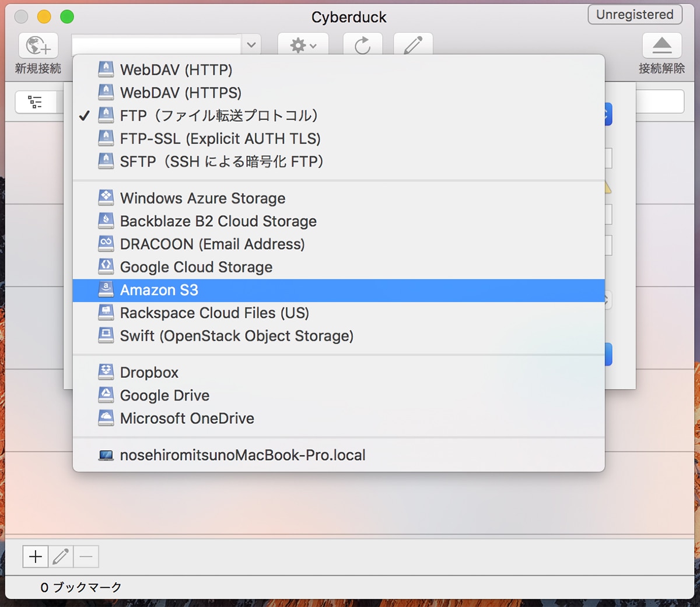The width and height of the screenshot is (700, 607).
Task: Click the quick connect text field
Action: tap(156, 45)
